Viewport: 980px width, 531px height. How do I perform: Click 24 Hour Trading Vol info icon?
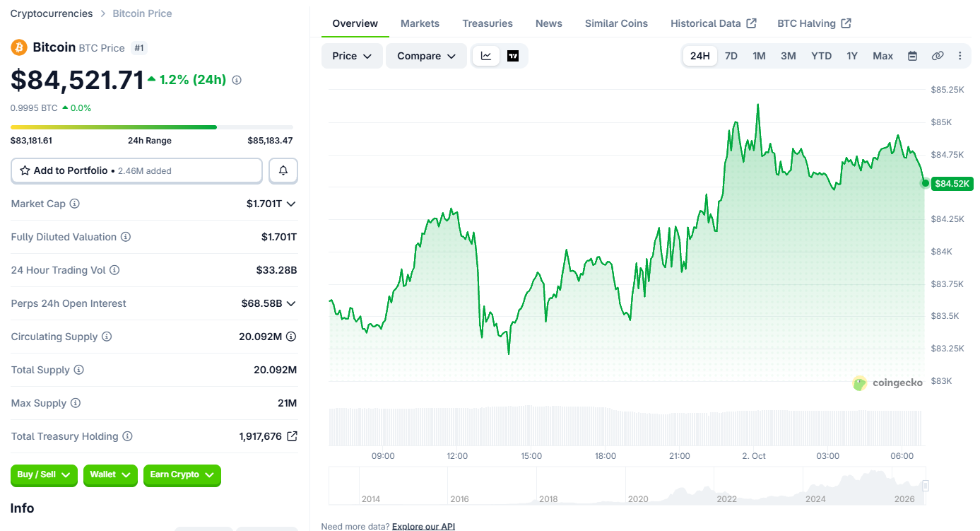[x=114, y=270]
